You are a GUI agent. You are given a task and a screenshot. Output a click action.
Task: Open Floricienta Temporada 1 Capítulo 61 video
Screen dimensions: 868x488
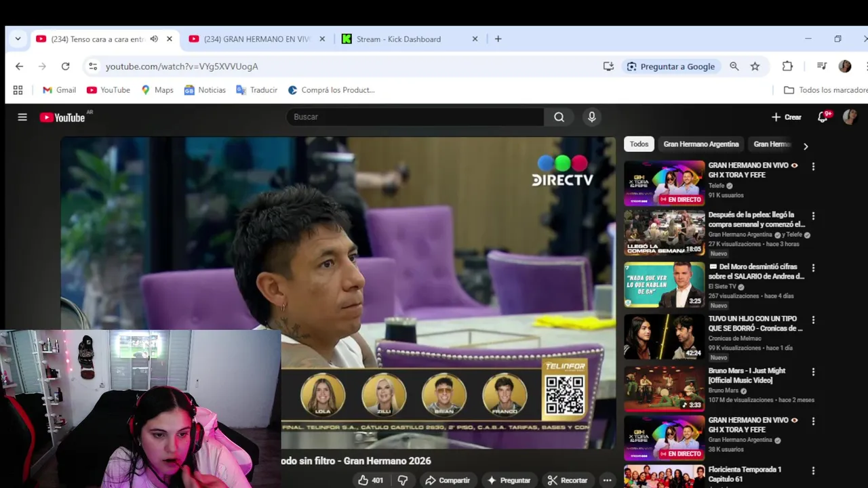pos(745,474)
